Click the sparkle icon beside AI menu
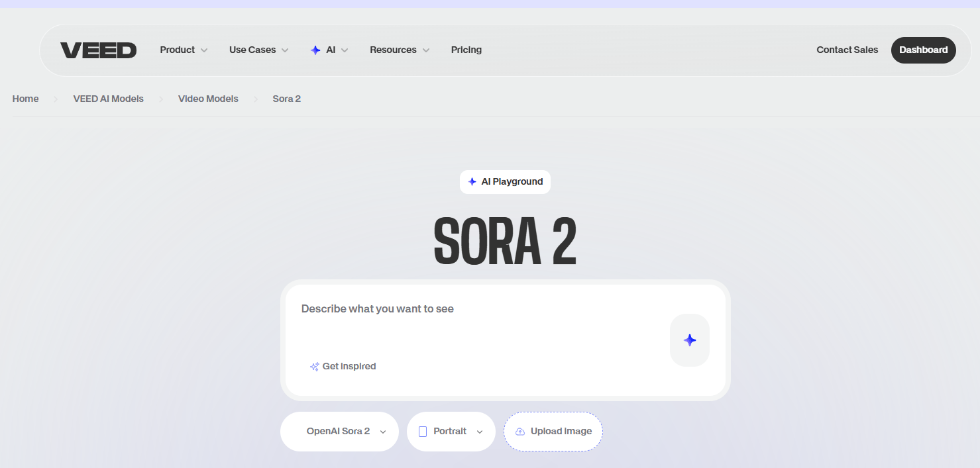980x468 pixels. (315, 50)
